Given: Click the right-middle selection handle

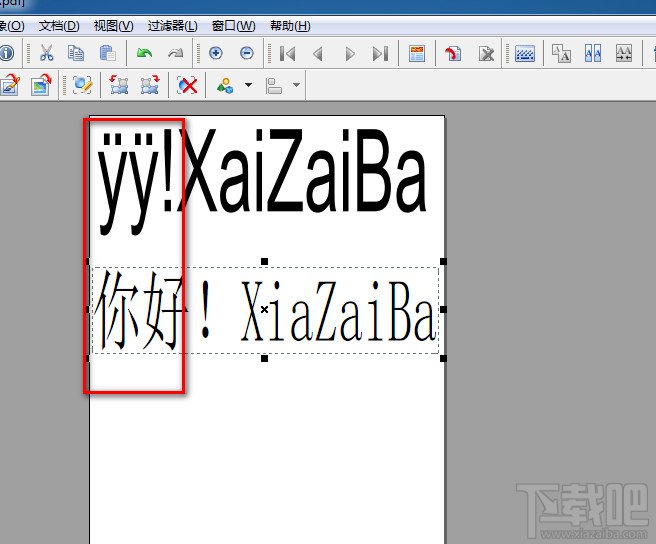Looking at the screenshot, I should tap(443, 310).
